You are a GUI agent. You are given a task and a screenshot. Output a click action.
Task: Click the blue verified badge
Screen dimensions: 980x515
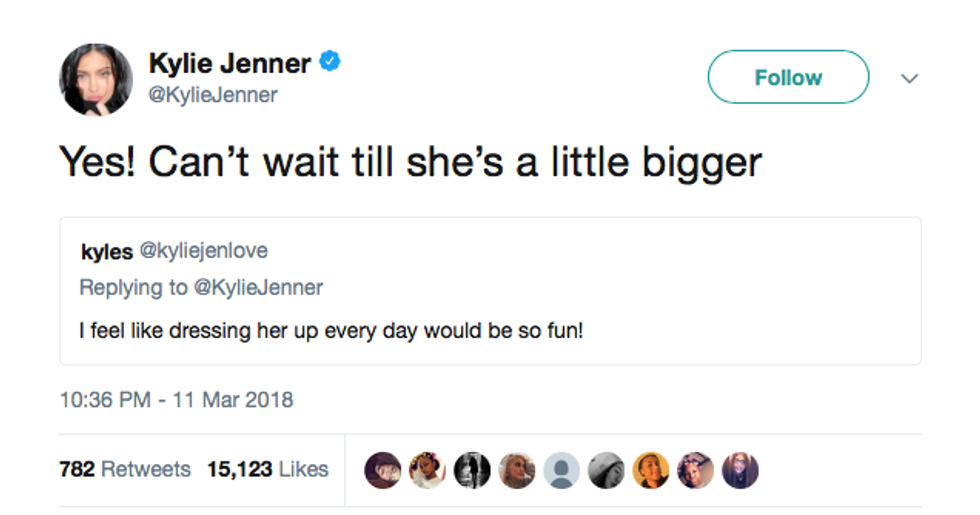[331, 63]
